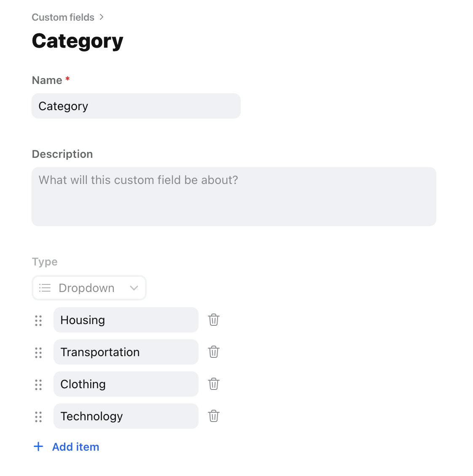This screenshot has width=473, height=476.
Task: Click the breadcrumb chevron after Custom fields
Action: pyautogui.click(x=102, y=17)
